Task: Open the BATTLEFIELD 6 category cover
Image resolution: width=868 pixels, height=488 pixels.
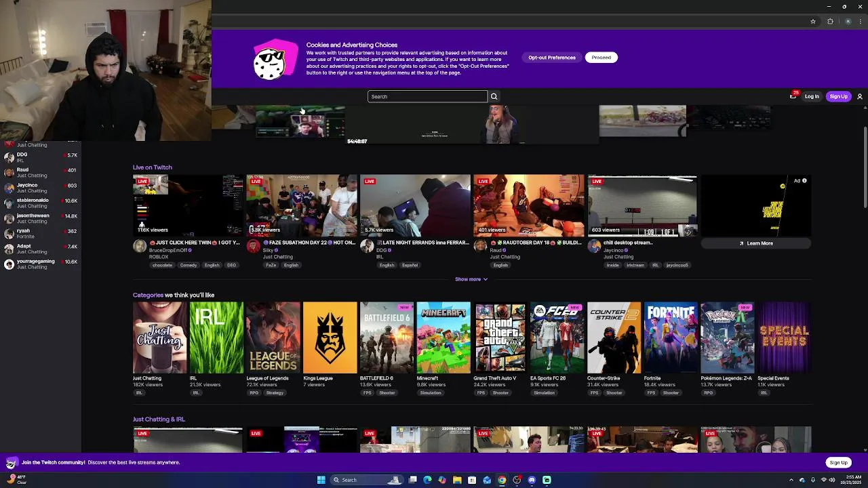Action: click(387, 338)
